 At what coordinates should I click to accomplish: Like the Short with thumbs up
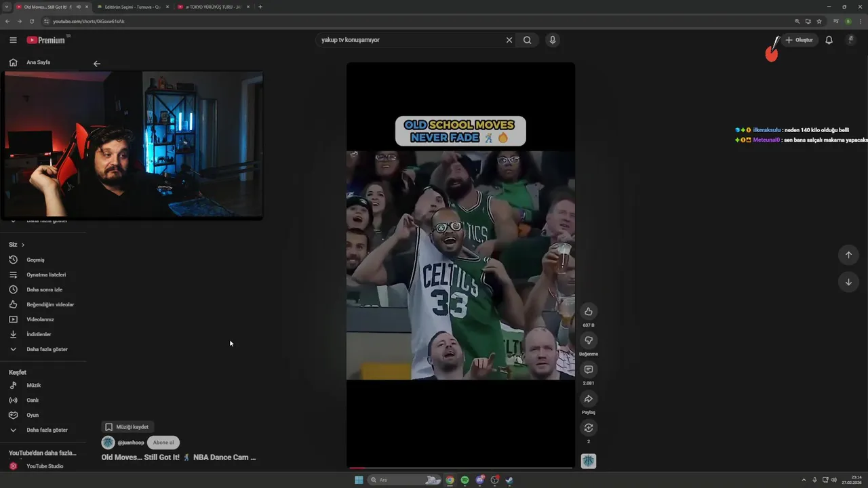point(589,312)
